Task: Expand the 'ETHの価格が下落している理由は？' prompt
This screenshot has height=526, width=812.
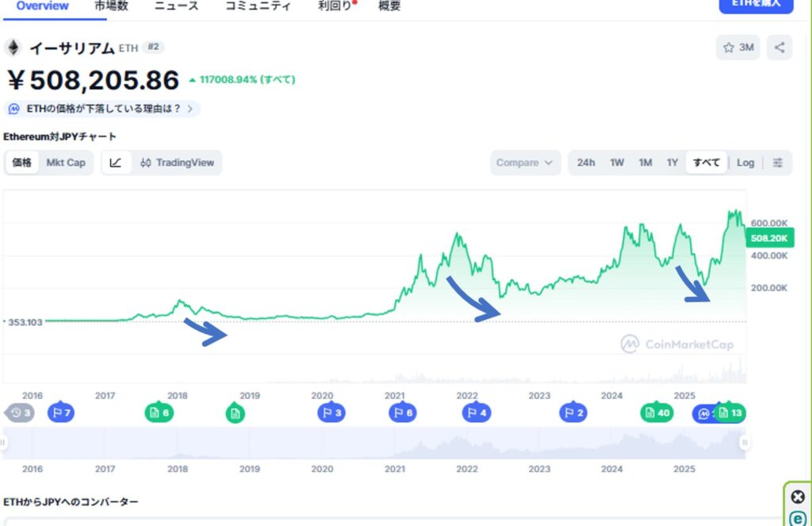Action: tap(103, 109)
